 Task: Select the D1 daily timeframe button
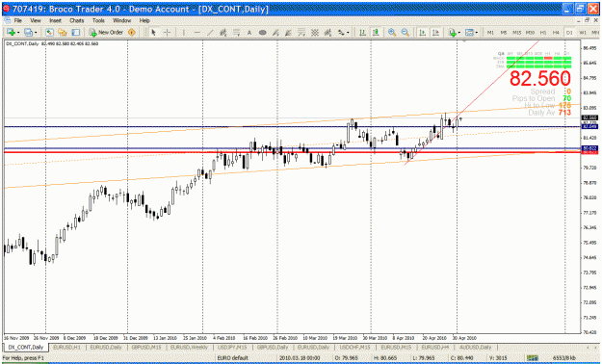(569, 33)
